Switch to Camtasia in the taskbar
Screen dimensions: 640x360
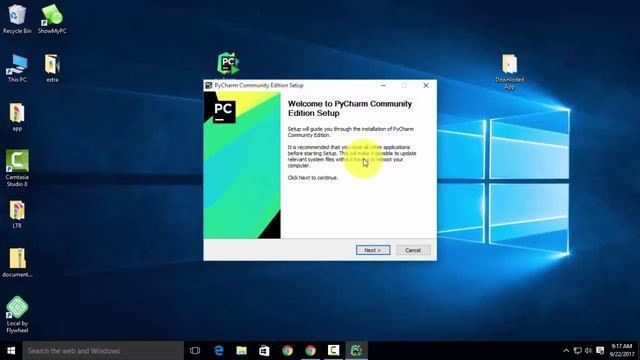(x=333, y=351)
